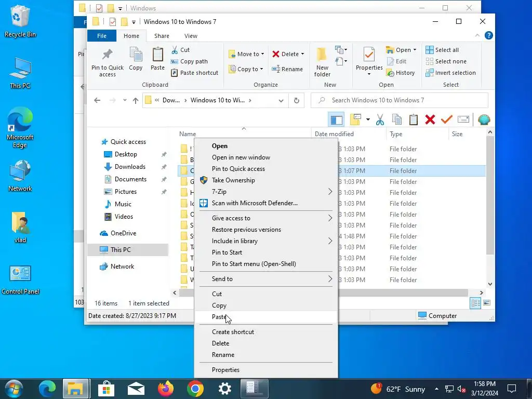Open the Copy to dropdown
Viewport: 532px width, 399px height.
pyautogui.click(x=246, y=69)
